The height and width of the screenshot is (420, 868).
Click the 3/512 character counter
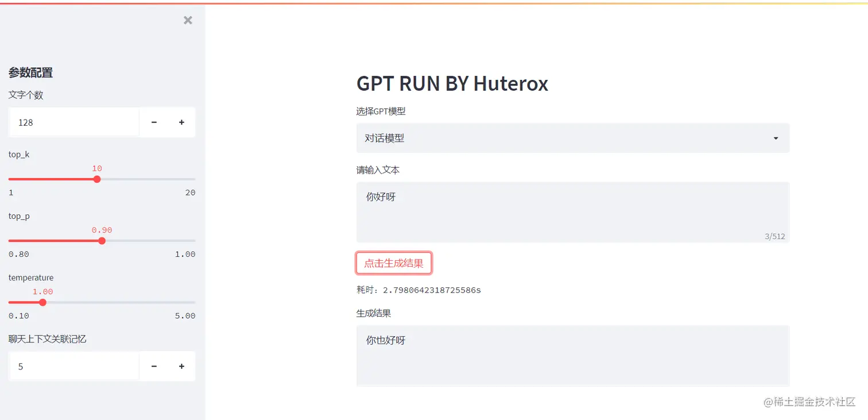[x=774, y=236]
